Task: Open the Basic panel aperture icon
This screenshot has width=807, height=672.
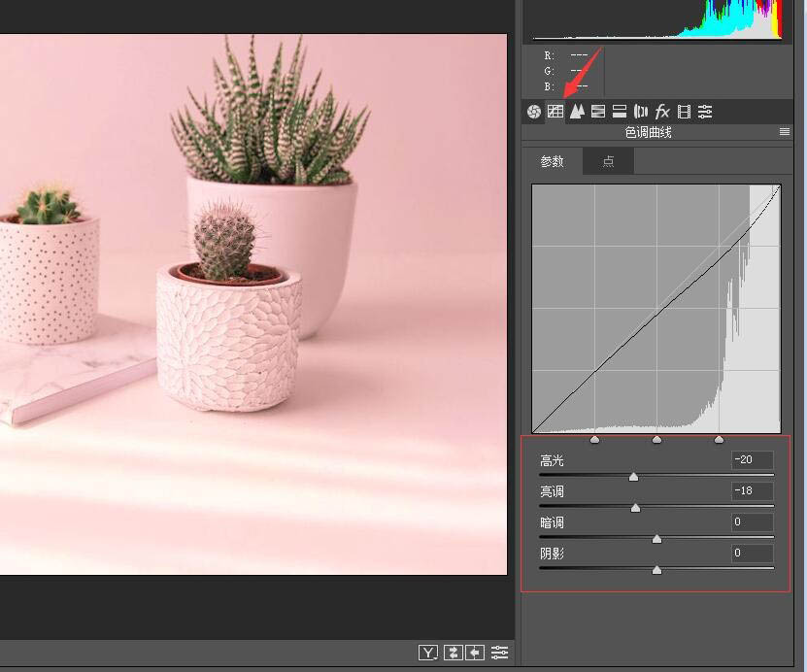Action: (x=534, y=112)
